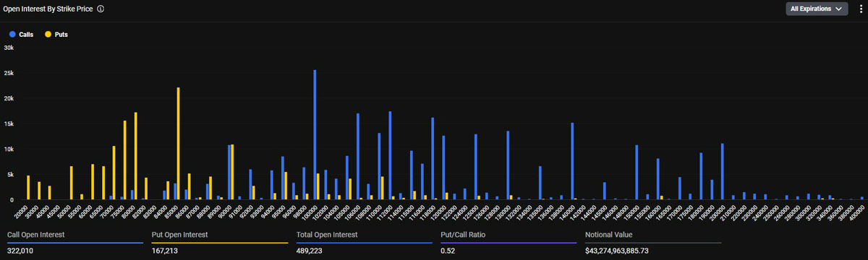Screen dimensions: 868x260
Task: Toggle the Puts legend series
Action: click(56, 34)
